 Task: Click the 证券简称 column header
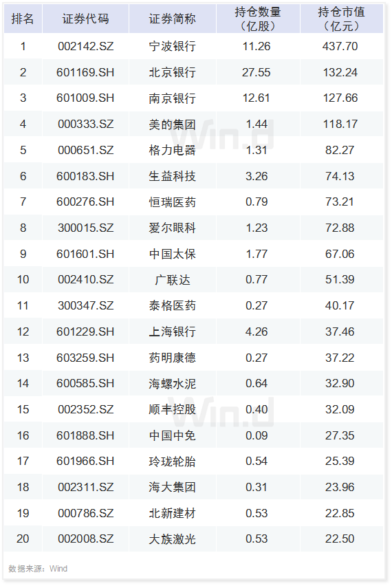[x=172, y=19]
